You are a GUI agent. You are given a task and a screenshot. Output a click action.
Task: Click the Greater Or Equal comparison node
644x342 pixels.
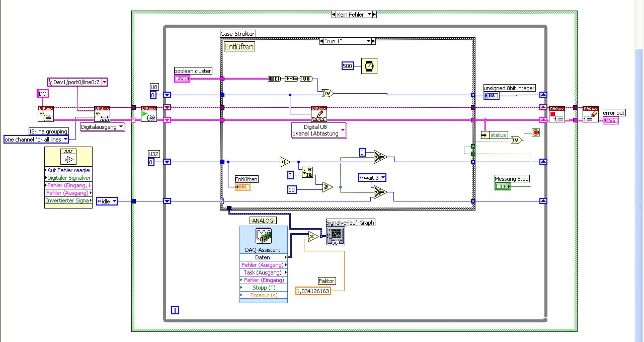tap(328, 187)
